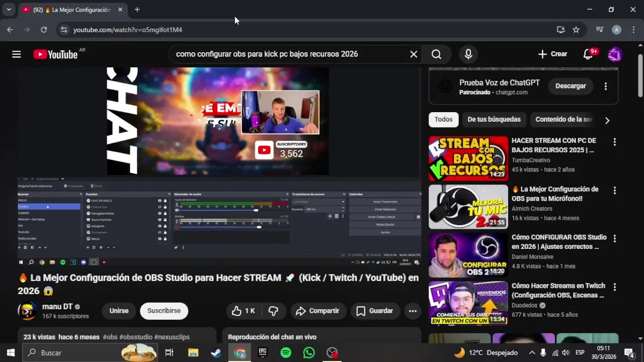Show hidden system tray icons
Image resolution: width=644 pixels, height=362 pixels.
tap(532, 353)
